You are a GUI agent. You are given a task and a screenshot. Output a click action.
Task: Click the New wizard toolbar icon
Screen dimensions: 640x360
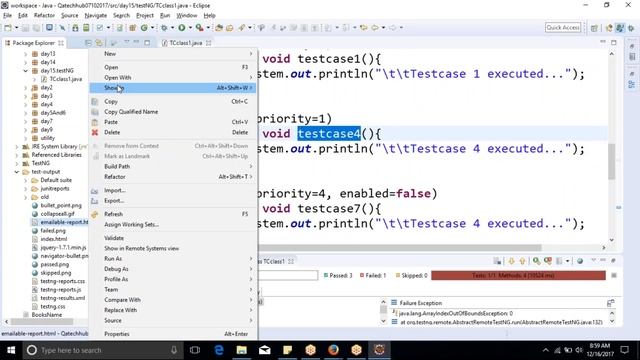pos(8,28)
